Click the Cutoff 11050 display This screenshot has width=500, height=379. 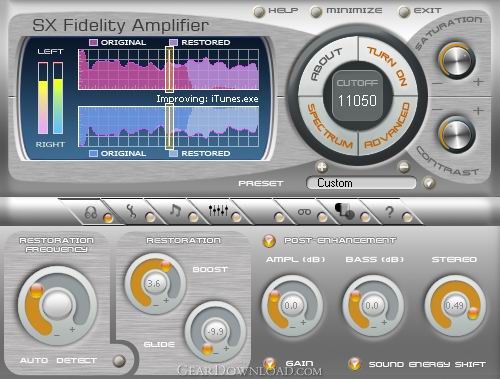(x=357, y=95)
